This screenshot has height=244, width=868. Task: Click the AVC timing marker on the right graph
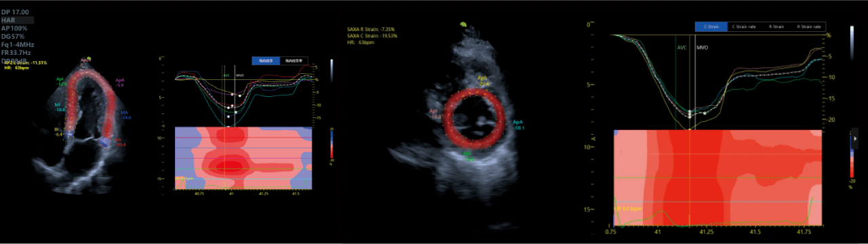[x=682, y=49]
